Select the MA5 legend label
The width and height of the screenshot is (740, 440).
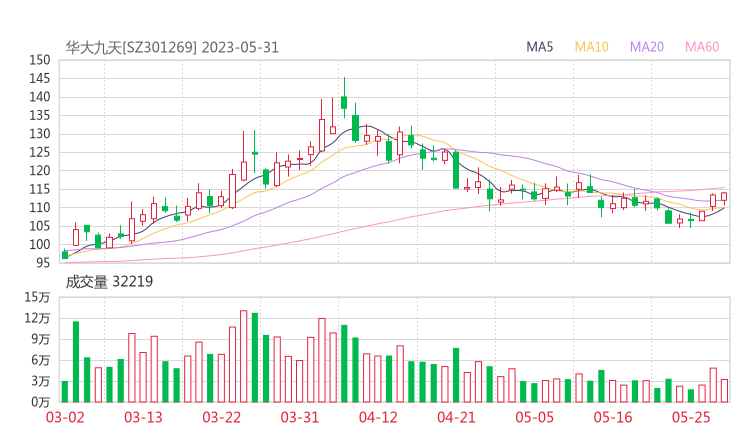[x=539, y=47]
